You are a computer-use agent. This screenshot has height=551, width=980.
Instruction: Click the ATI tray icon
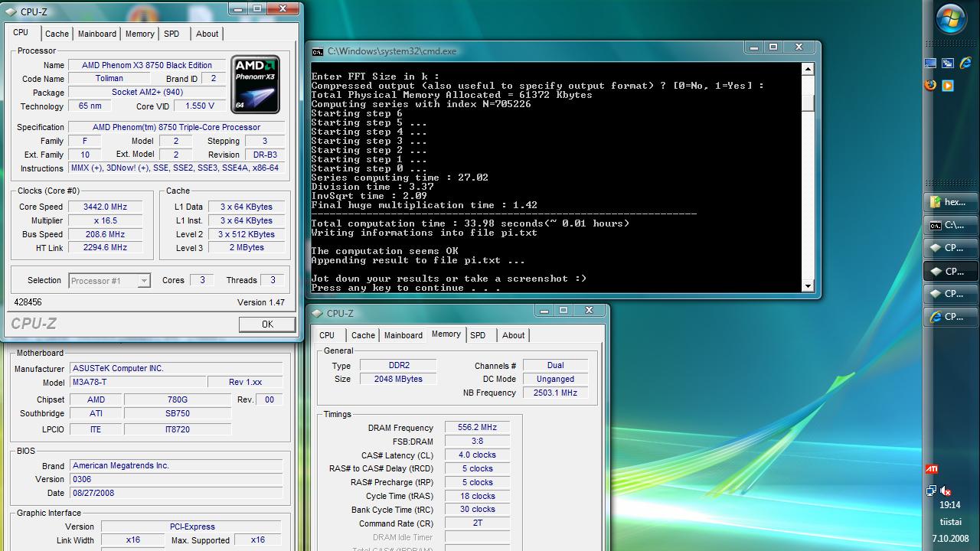click(932, 469)
